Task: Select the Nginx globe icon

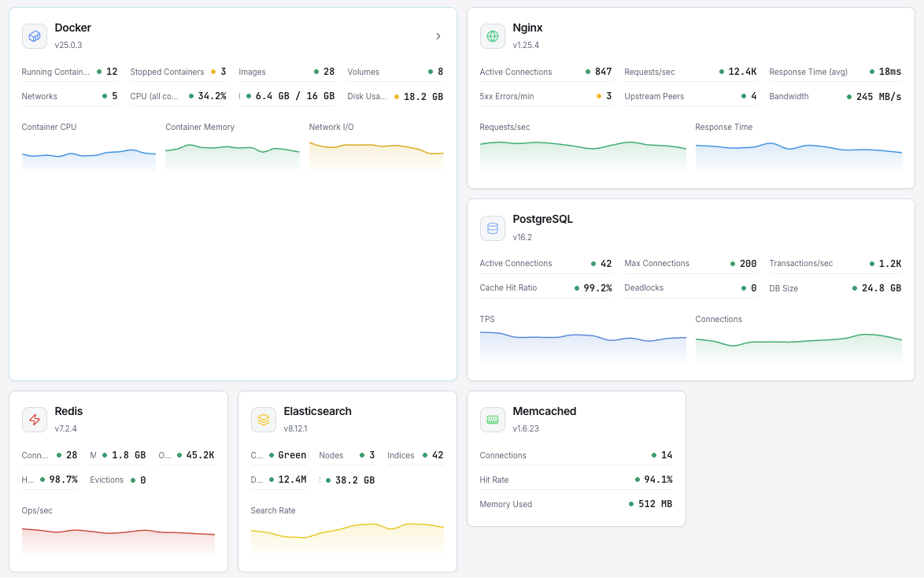Action: (493, 35)
